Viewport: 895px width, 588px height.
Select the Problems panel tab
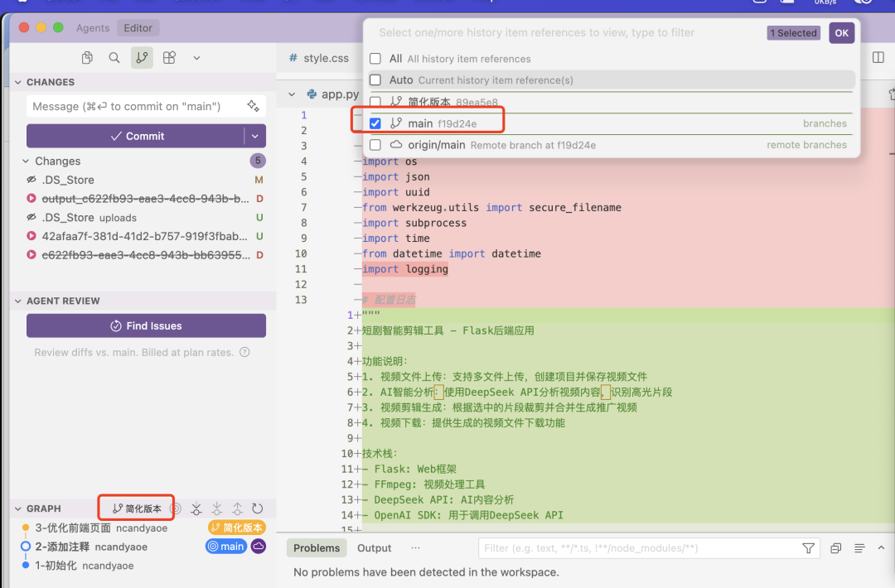[317, 548]
